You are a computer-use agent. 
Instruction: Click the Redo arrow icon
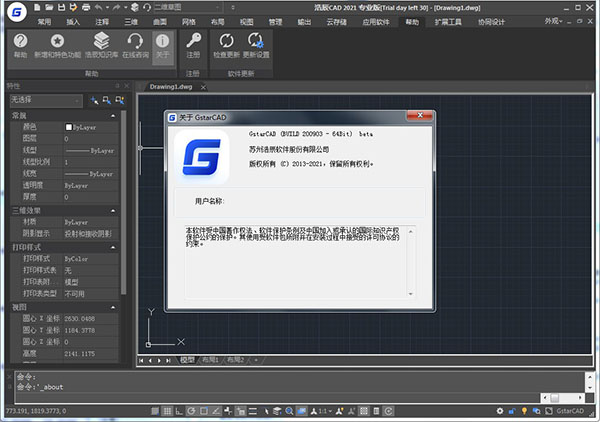tap(116, 7)
